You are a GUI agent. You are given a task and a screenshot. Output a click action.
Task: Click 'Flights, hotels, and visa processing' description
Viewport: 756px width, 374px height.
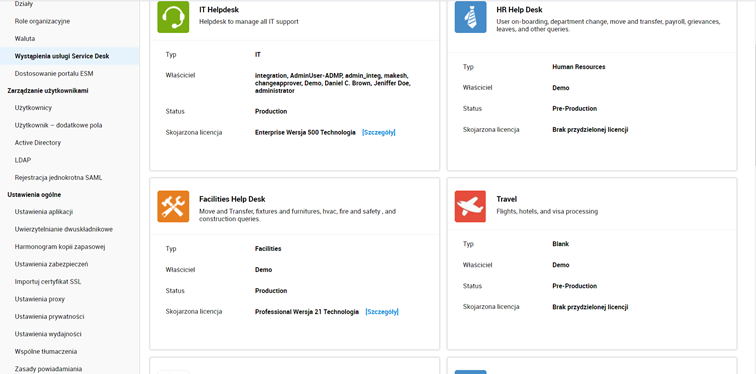pos(547,211)
